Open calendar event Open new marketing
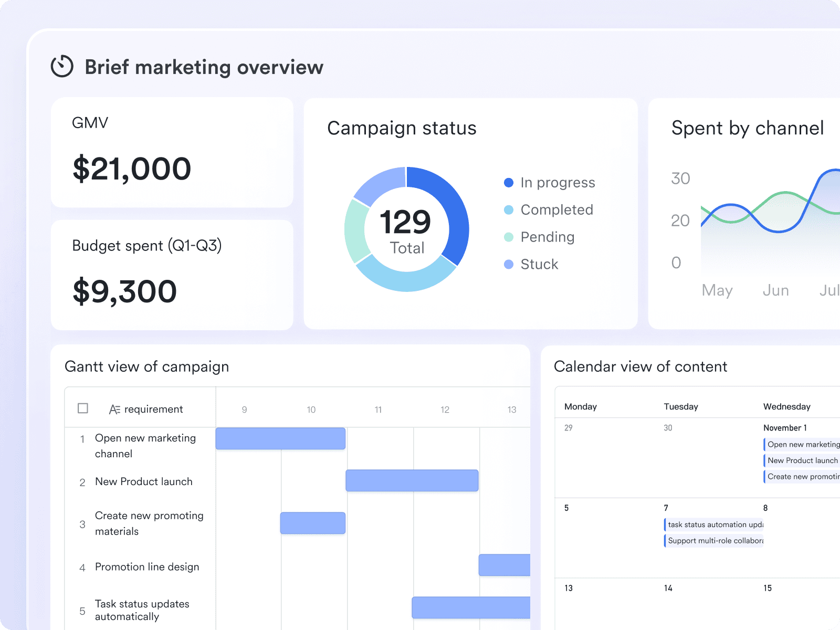 tap(802, 444)
